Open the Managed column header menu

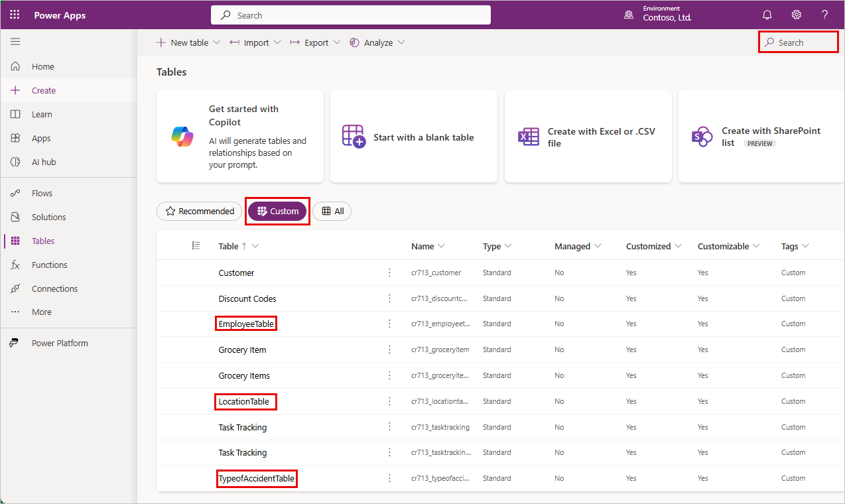pyautogui.click(x=578, y=246)
